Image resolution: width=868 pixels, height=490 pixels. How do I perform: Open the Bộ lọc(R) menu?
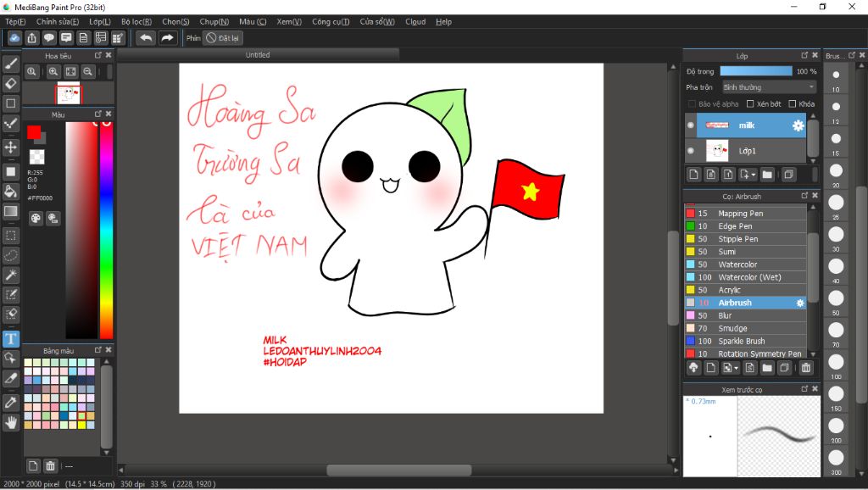click(x=136, y=21)
